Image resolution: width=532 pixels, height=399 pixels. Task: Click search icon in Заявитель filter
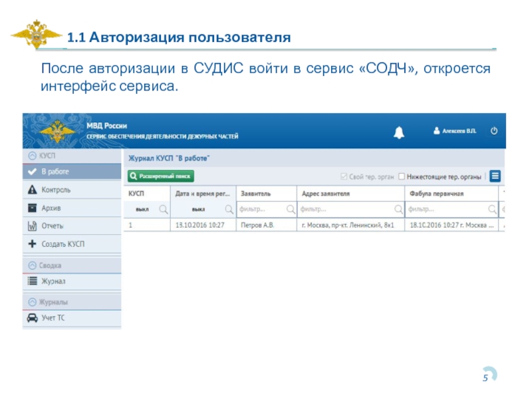[x=291, y=209]
